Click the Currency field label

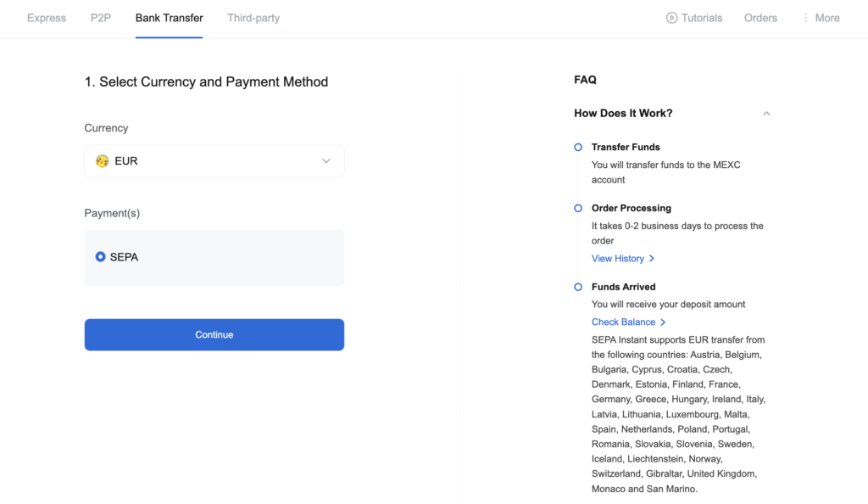click(x=106, y=128)
